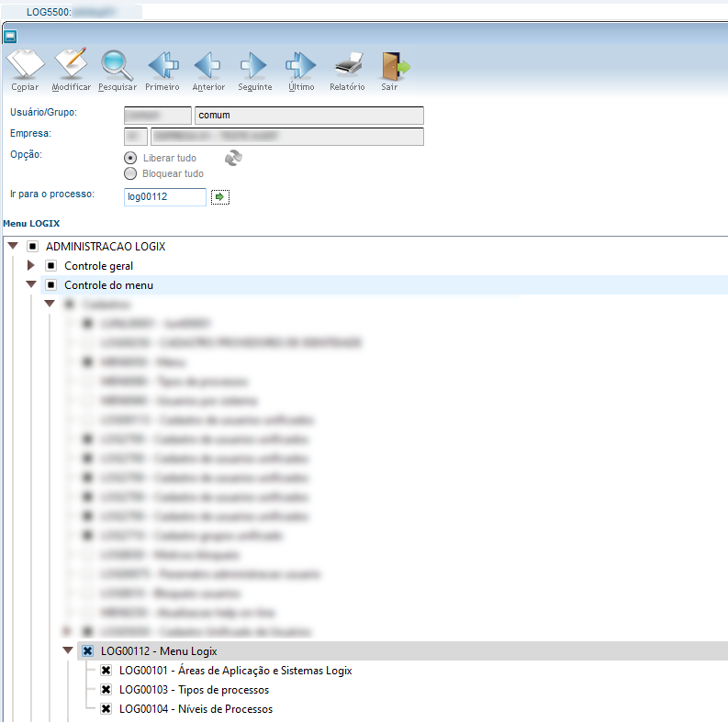This screenshot has height=722, width=728.
Task: Toggle the Controle geral checkbox
Action: pos(50,266)
